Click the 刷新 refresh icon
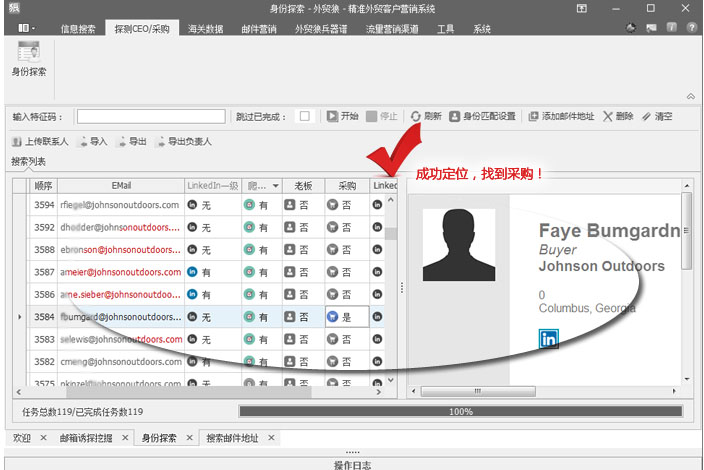Screen dimensions: 704x470 point(416,116)
